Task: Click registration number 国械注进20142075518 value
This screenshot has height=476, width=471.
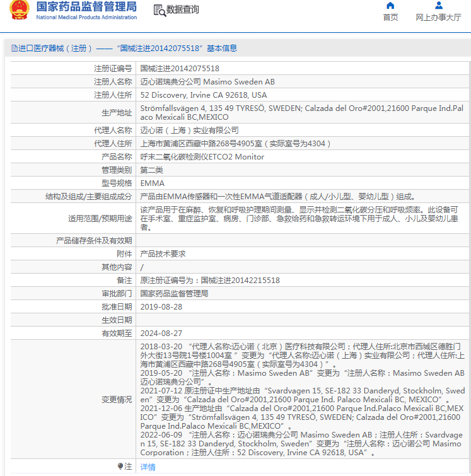Action: (180, 68)
